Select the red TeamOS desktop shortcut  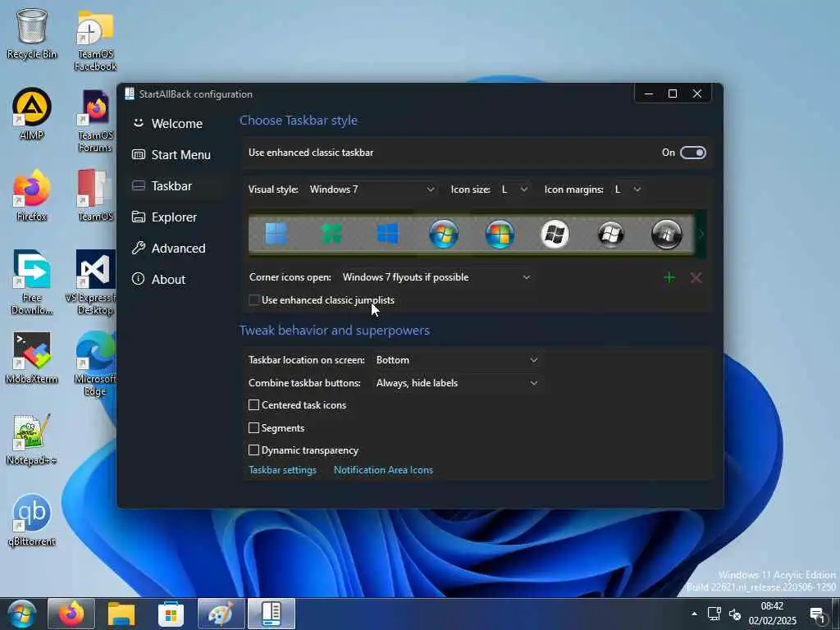click(95, 195)
